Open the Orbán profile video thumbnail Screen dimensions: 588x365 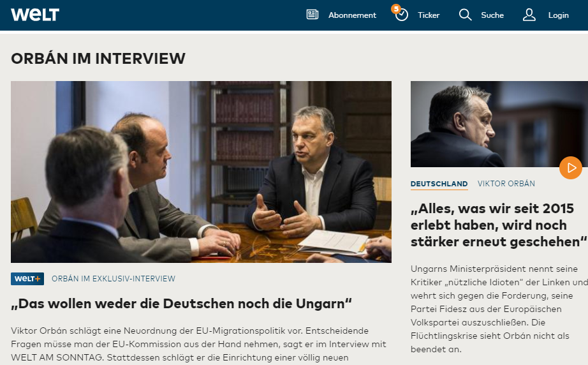pyautogui.click(x=499, y=124)
